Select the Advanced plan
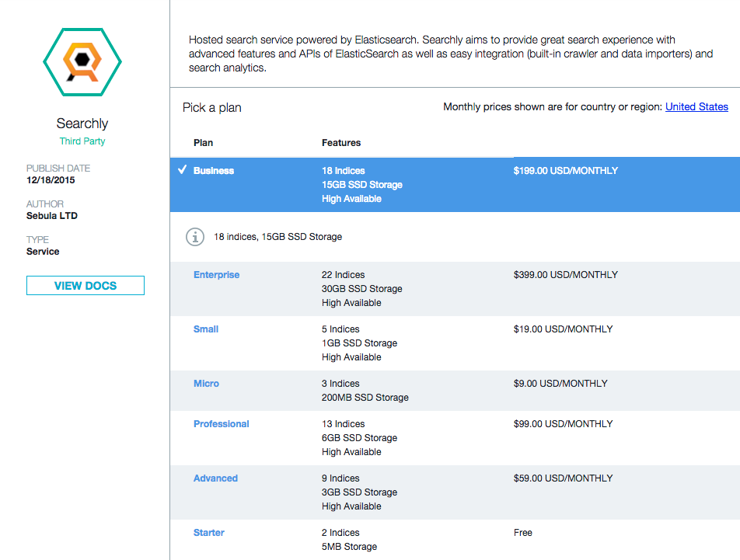Image resolution: width=740 pixels, height=560 pixels. coord(215,478)
